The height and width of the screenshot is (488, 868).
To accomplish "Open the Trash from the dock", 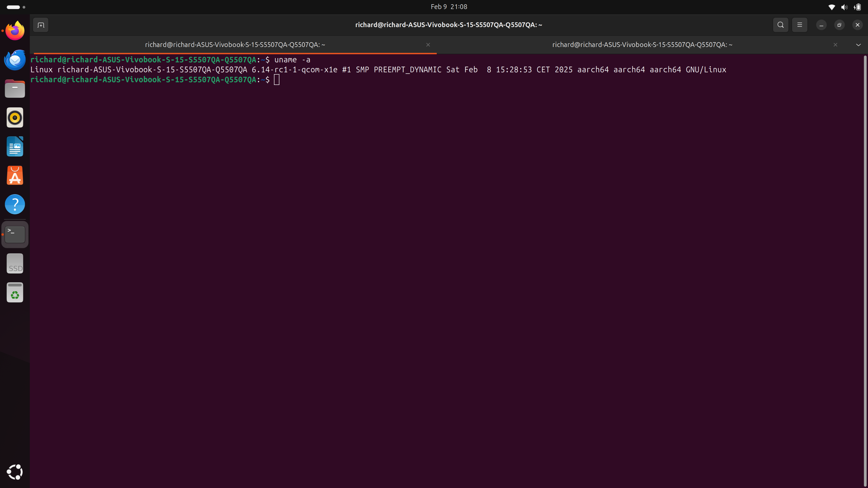I will click(x=14, y=292).
